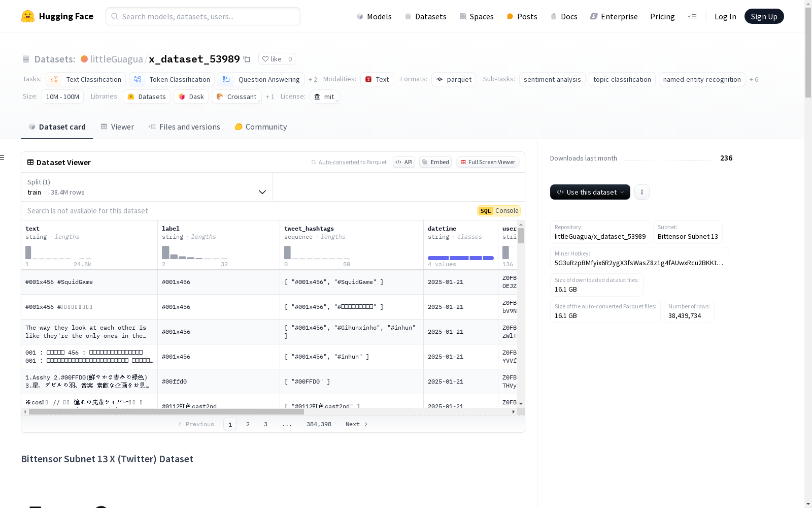This screenshot has width=812, height=508.
Task: Click the Log In link
Action: 725,16
